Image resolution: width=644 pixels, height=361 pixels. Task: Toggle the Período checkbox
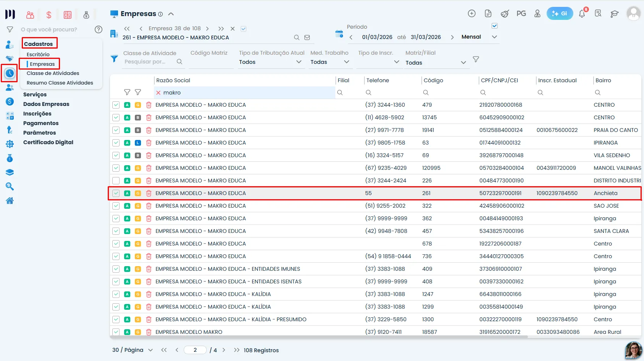[x=495, y=26]
